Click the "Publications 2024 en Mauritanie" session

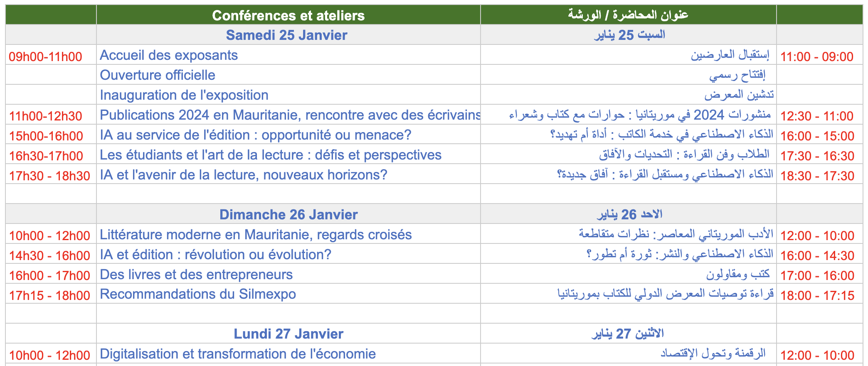click(x=290, y=115)
